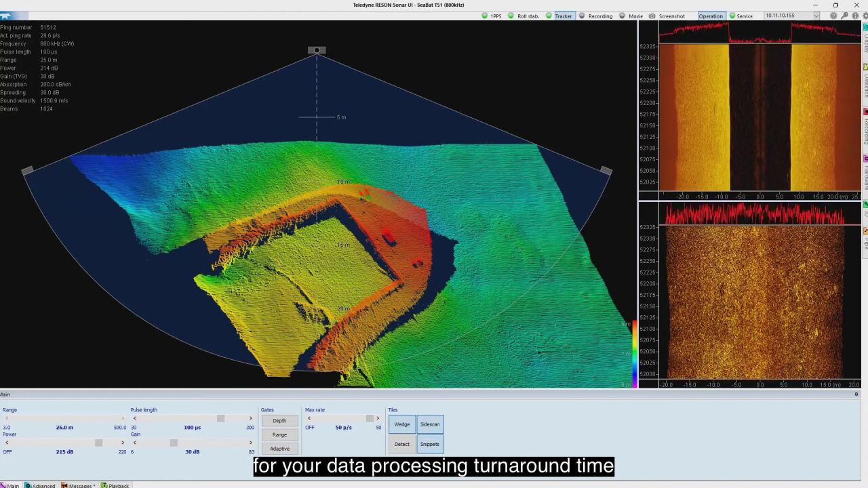Image resolution: width=868 pixels, height=488 pixels.
Task: Open the IP address dropdown
Action: click(816, 16)
